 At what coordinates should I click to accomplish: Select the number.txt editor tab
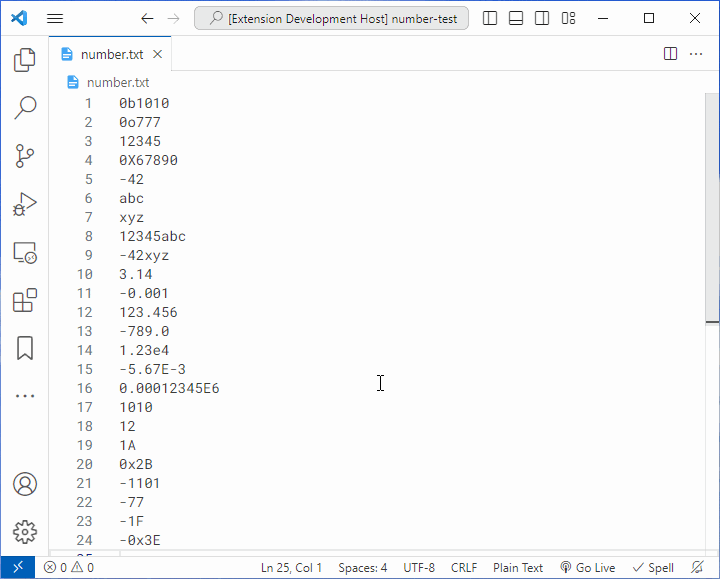112,55
